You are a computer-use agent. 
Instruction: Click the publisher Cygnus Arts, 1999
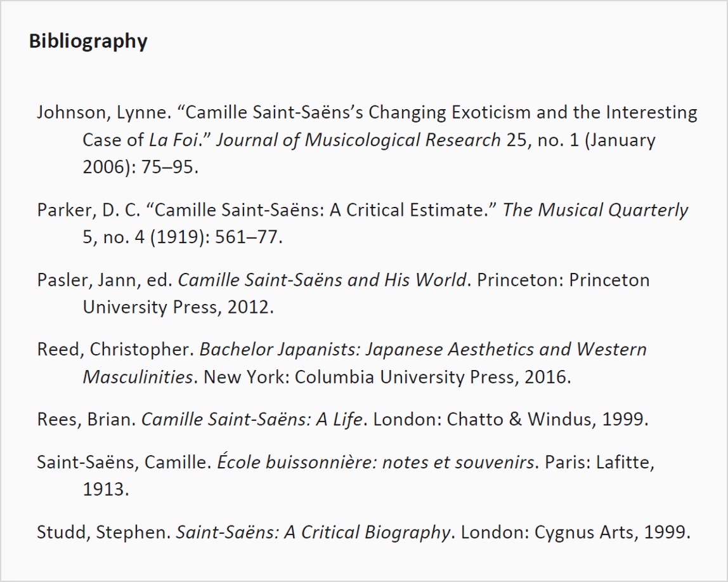[x=613, y=532]
